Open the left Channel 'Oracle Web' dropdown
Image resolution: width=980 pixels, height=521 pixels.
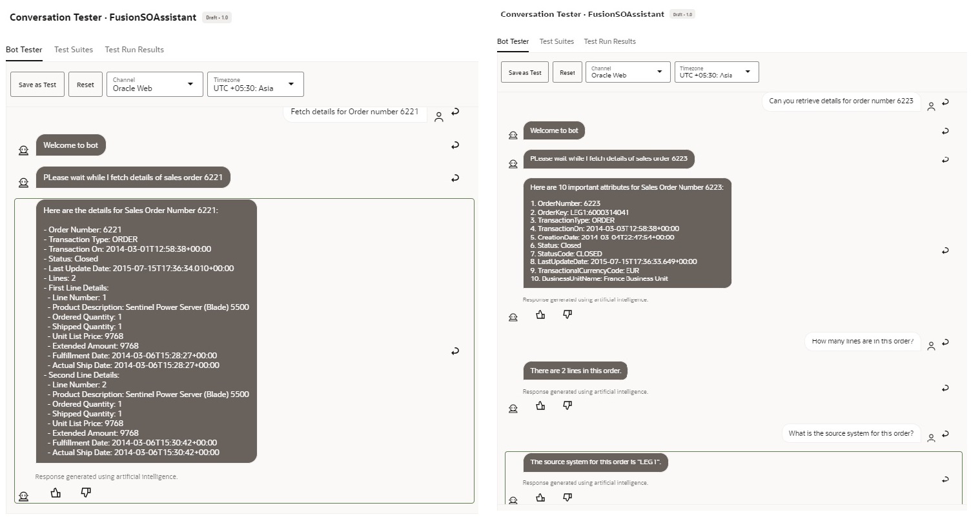(x=154, y=85)
